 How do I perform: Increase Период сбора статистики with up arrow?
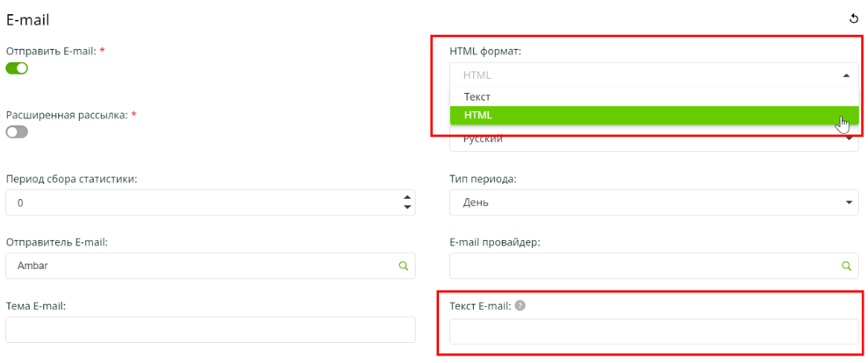click(x=407, y=196)
